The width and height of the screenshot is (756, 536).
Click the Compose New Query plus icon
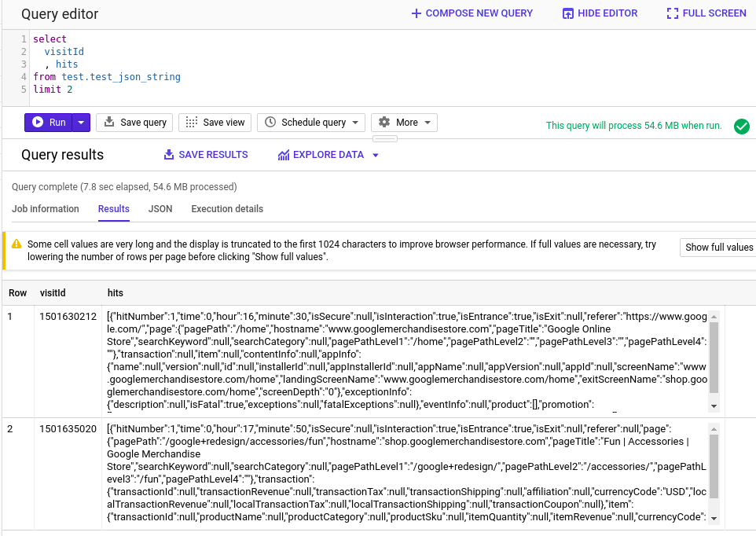tap(417, 13)
